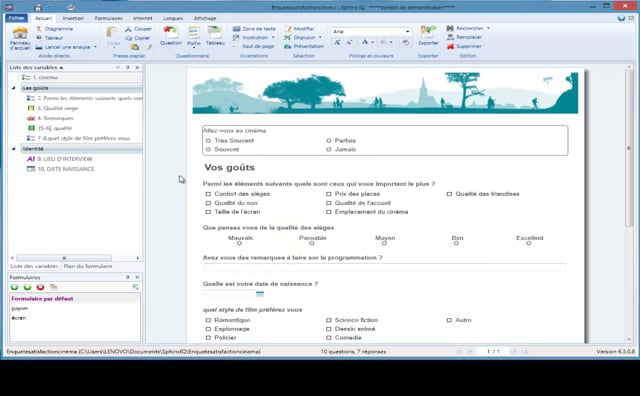Select the Liste des variables bottom tab
This screenshot has width=640, height=396.
tap(34, 266)
